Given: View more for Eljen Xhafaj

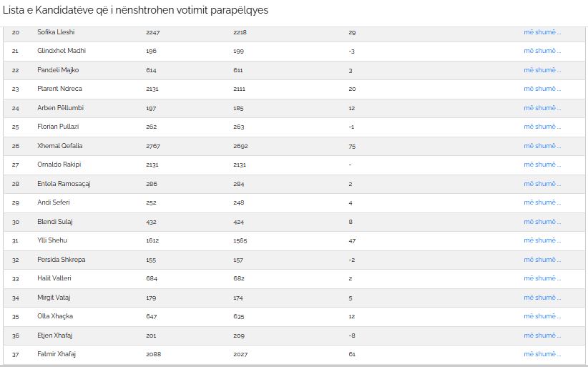Looking at the screenshot, I should [542, 336].
